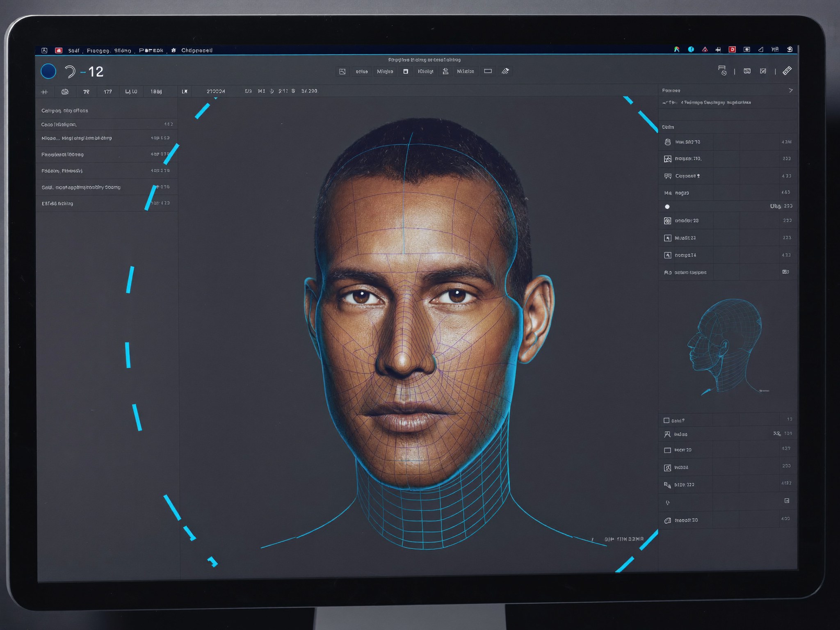
Task: Expand the Pemace panel chevron
Action: point(791,90)
